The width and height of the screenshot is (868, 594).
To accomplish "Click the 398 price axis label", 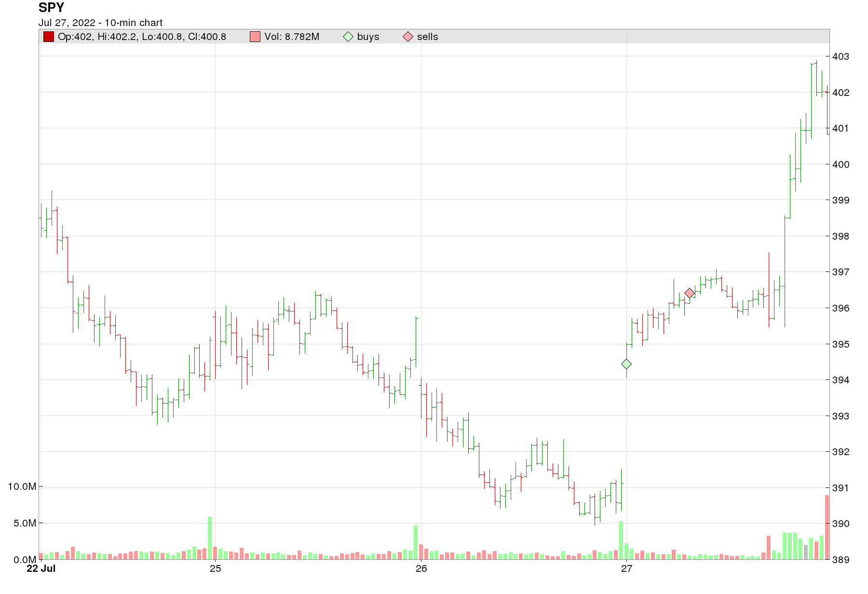I will pos(841,236).
